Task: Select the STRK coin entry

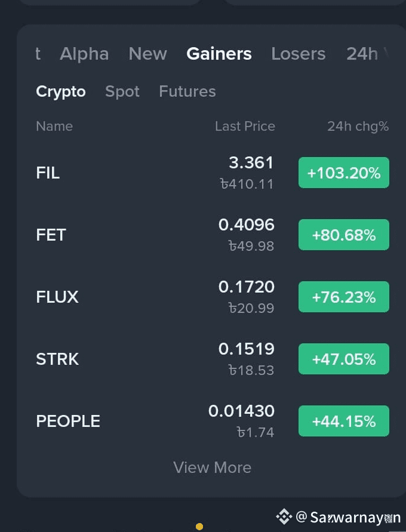Action: pos(213,359)
